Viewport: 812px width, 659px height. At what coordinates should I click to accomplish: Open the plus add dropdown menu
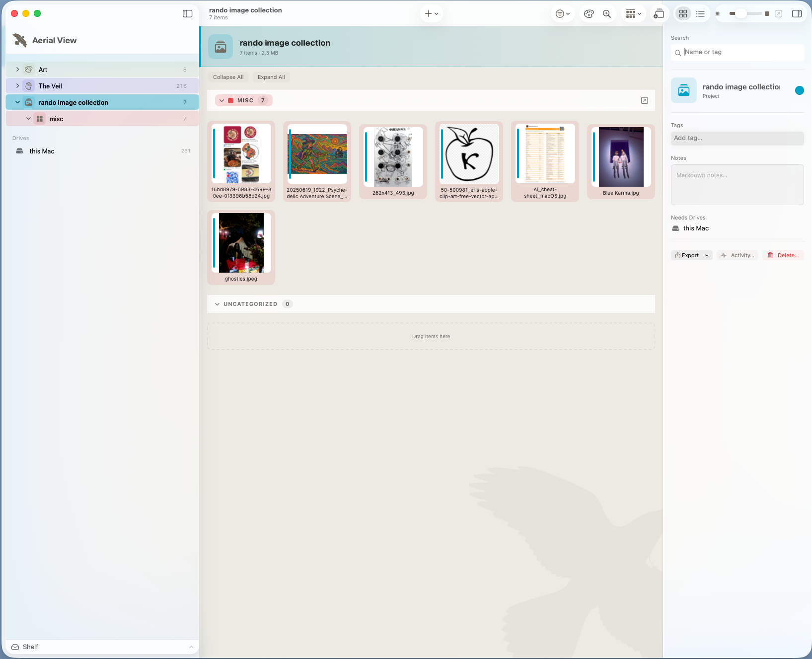coord(432,14)
